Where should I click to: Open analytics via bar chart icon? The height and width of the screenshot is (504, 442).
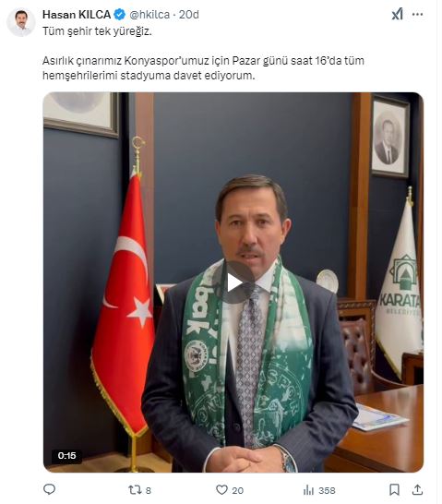pyautogui.click(x=308, y=490)
